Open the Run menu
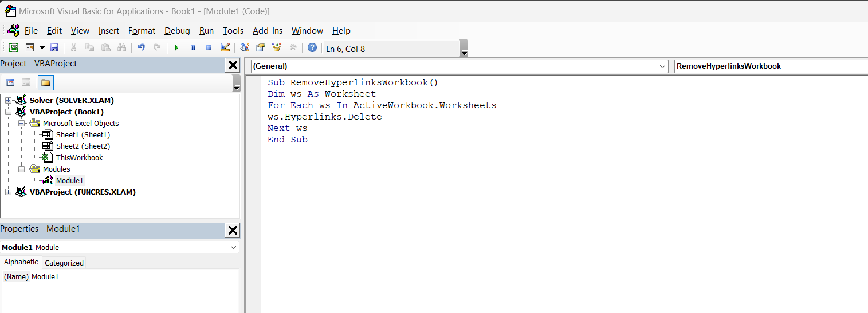The height and width of the screenshot is (313, 868). (206, 31)
